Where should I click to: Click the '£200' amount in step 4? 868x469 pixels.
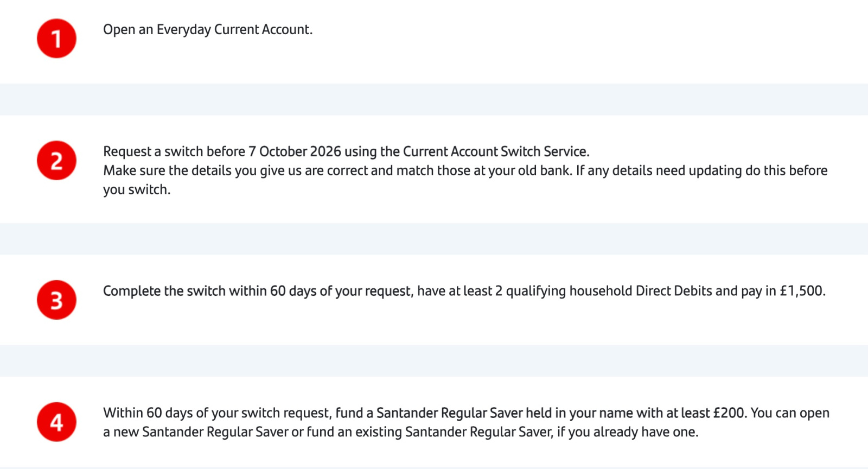729,413
